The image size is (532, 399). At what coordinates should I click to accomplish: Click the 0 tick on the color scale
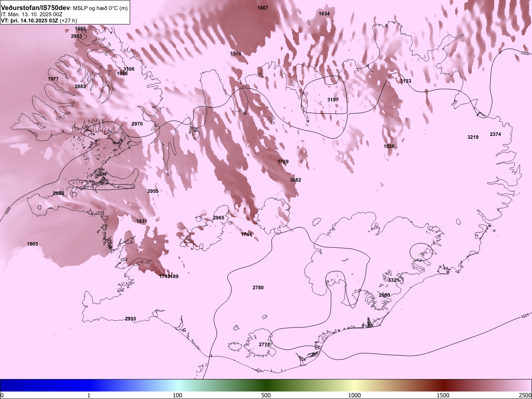(x=2, y=395)
